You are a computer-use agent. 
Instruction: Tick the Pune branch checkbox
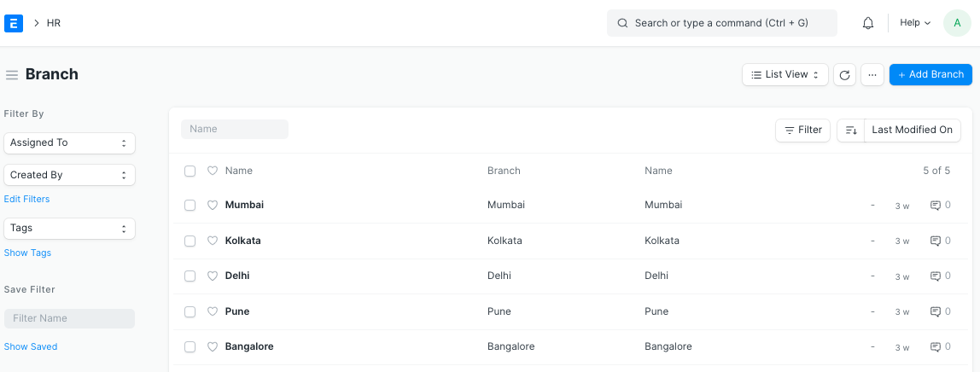(190, 312)
